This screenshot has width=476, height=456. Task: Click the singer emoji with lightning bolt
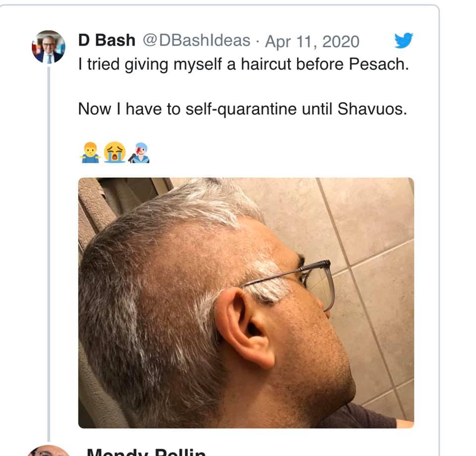pos(139,153)
